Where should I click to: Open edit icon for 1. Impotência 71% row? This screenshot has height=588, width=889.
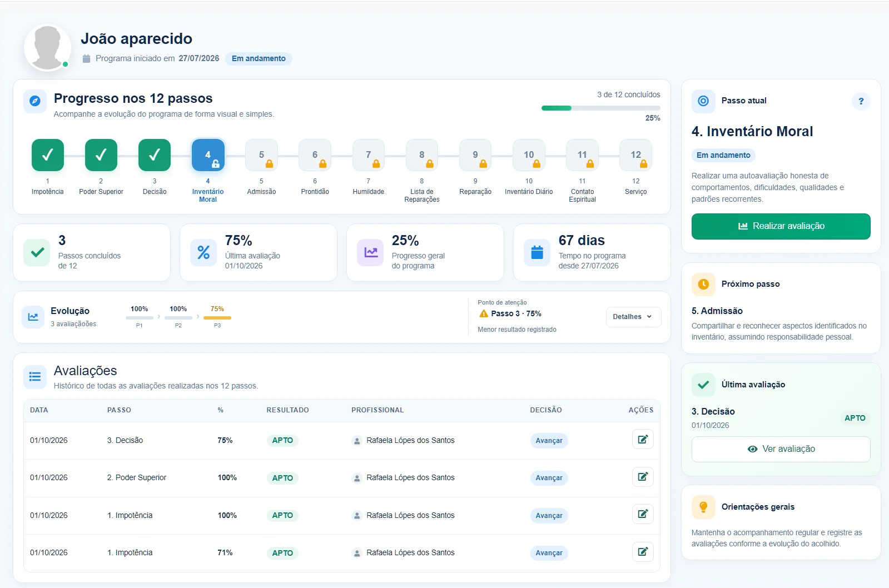643,552
